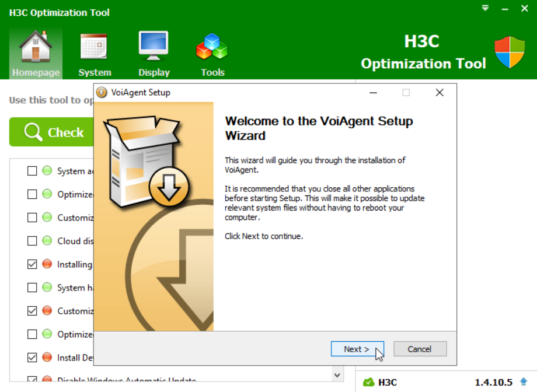Viewport: 537px width, 392px height.
Task: Click the installer box graphic in wizard
Action: pyautogui.click(x=147, y=162)
